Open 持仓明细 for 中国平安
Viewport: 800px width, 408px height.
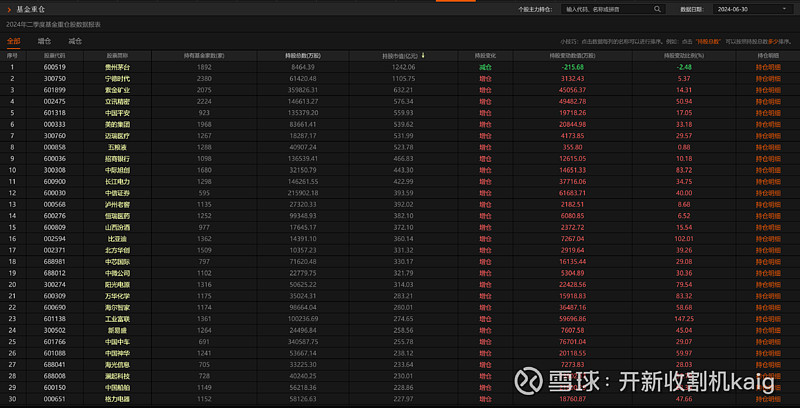coord(768,113)
